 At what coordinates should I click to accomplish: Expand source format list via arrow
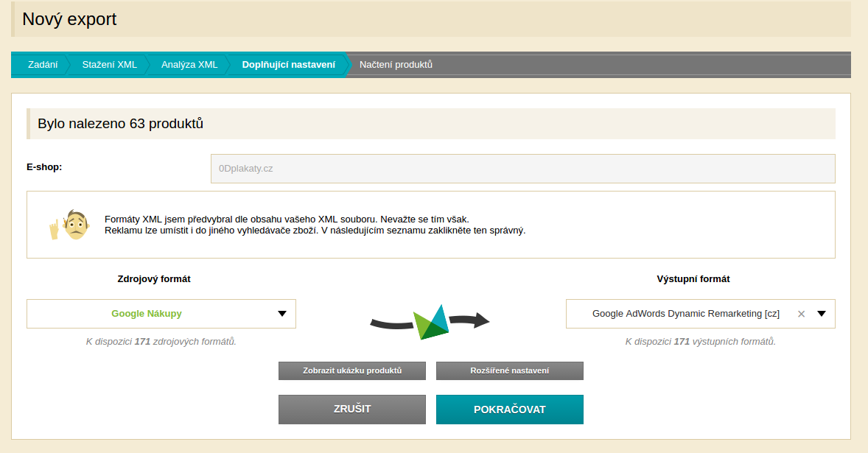pyautogui.click(x=281, y=314)
